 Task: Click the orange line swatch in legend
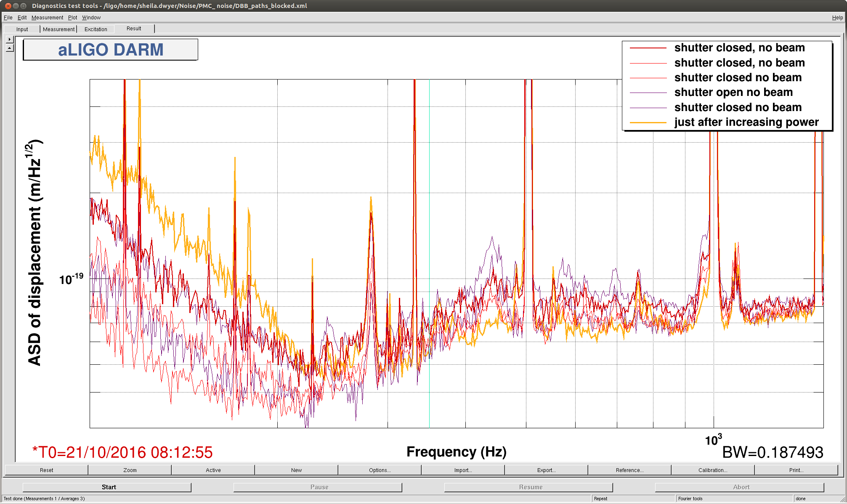(648, 122)
